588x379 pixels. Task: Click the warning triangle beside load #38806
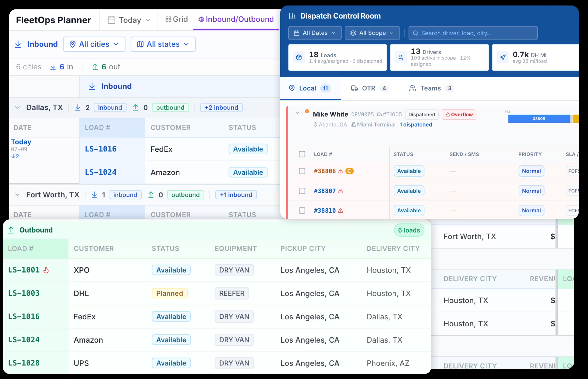point(340,171)
